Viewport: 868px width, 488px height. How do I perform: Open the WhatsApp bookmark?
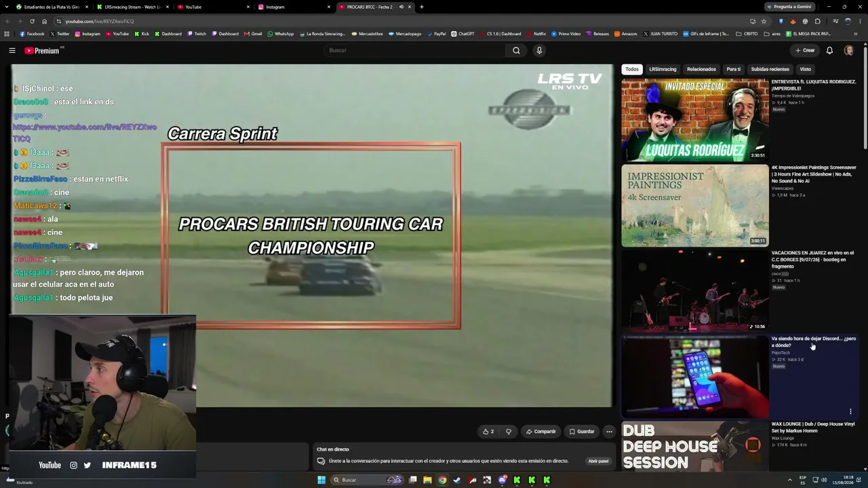click(x=281, y=34)
